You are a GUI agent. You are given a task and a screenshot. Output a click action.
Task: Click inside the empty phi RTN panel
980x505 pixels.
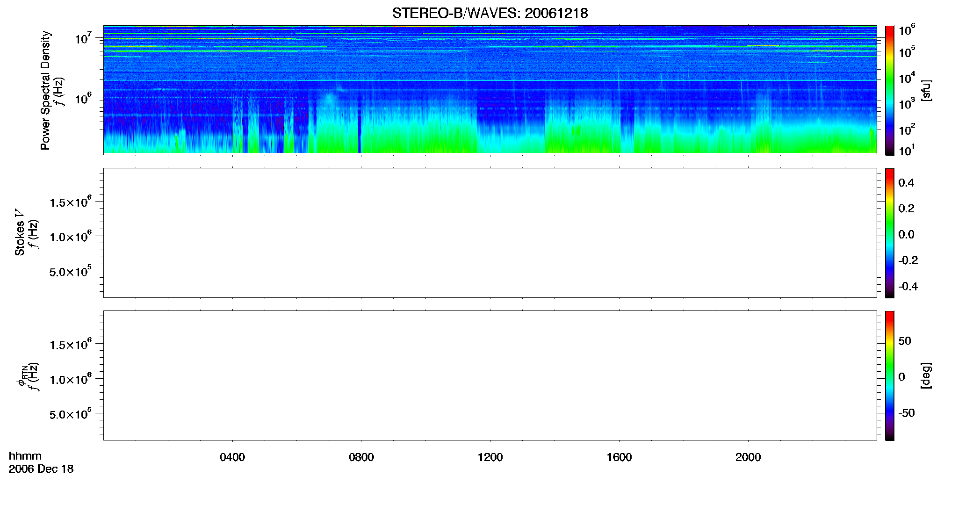490,375
